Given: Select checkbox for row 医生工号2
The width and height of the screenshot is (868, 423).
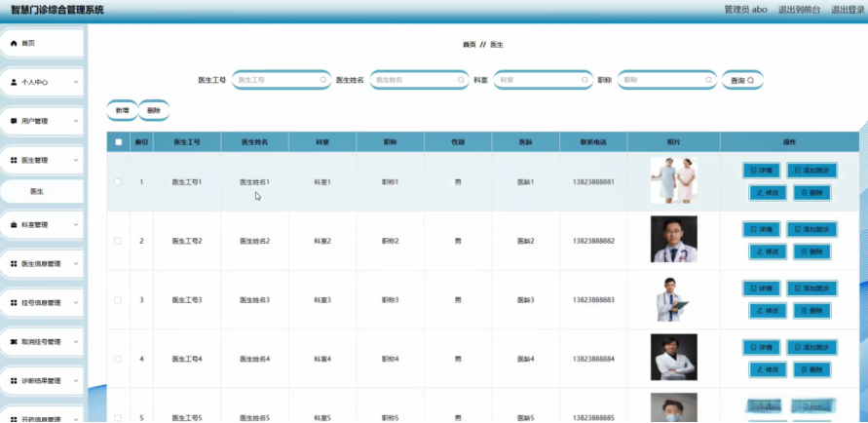Looking at the screenshot, I should [117, 241].
